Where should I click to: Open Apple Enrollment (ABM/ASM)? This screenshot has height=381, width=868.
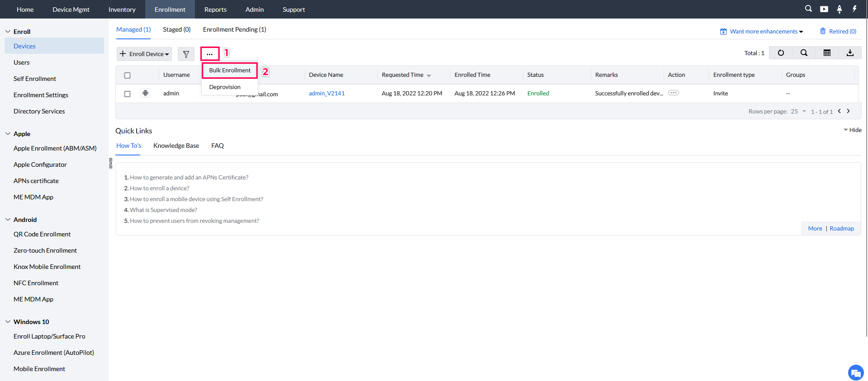[54, 148]
